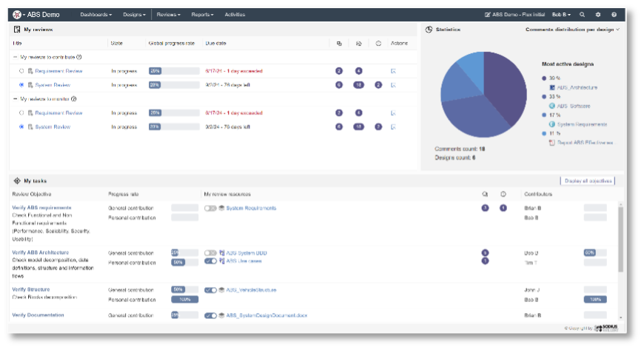This screenshot has width=644, height=350.
Task: Click the circular status column header icon in My reviews
Action: (378, 43)
